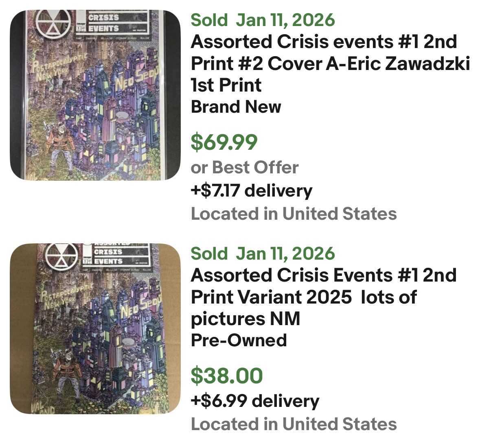Click the '+$7.17 delivery' shipping cost
This screenshot has width=491, height=448.
(x=252, y=190)
